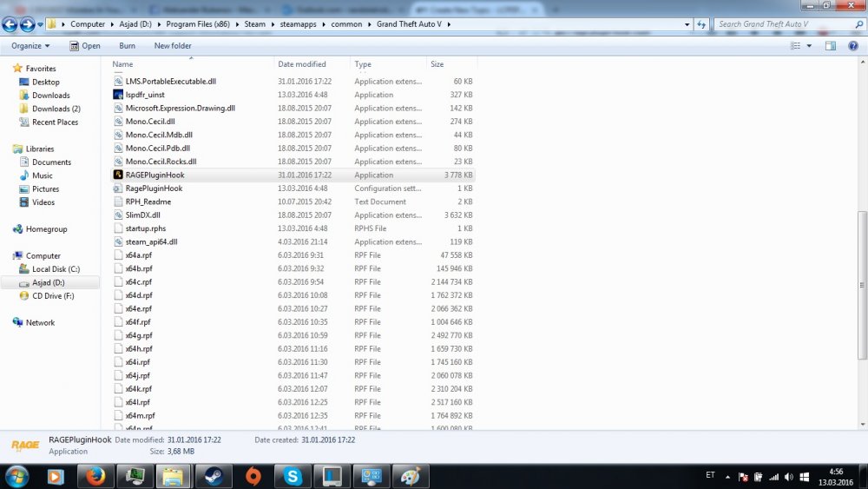
Task: Open Help via question mark icon
Action: [853, 46]
